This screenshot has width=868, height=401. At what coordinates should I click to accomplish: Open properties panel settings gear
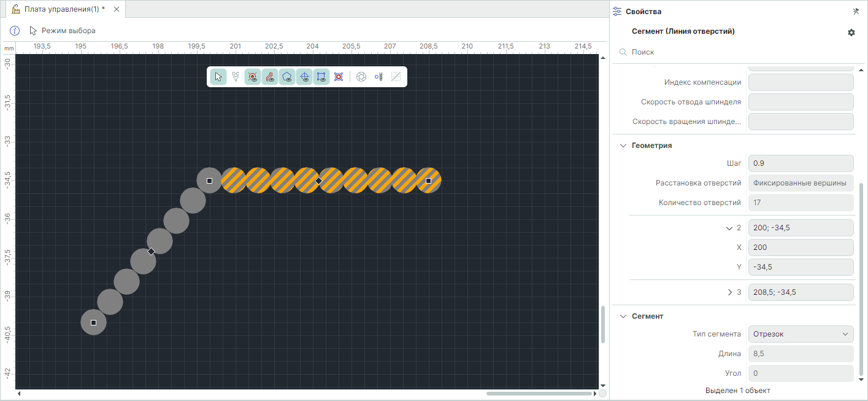[851, 33]
